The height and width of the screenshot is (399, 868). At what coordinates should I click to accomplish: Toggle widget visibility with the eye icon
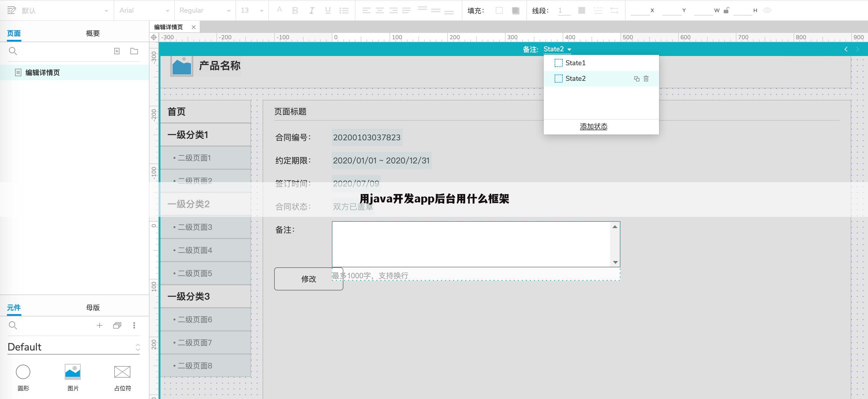pos(768,10)
